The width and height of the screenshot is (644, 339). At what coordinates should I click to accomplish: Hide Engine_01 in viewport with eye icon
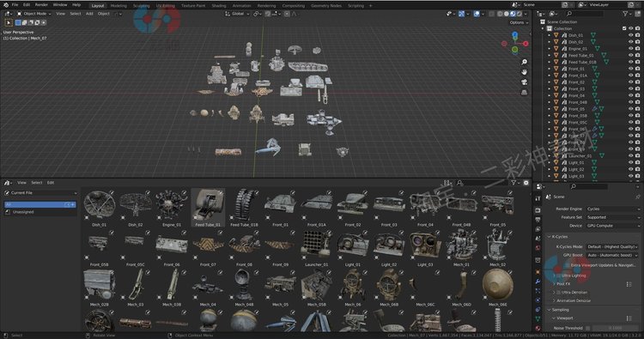[x=630, y=48]
